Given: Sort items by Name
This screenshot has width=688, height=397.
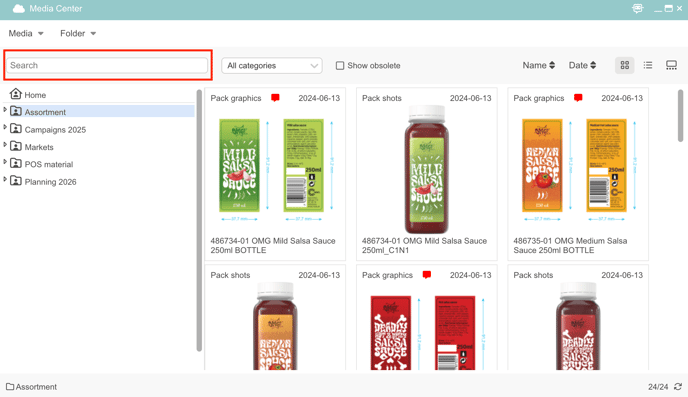Looking at the screenshot, I should 538,65.
